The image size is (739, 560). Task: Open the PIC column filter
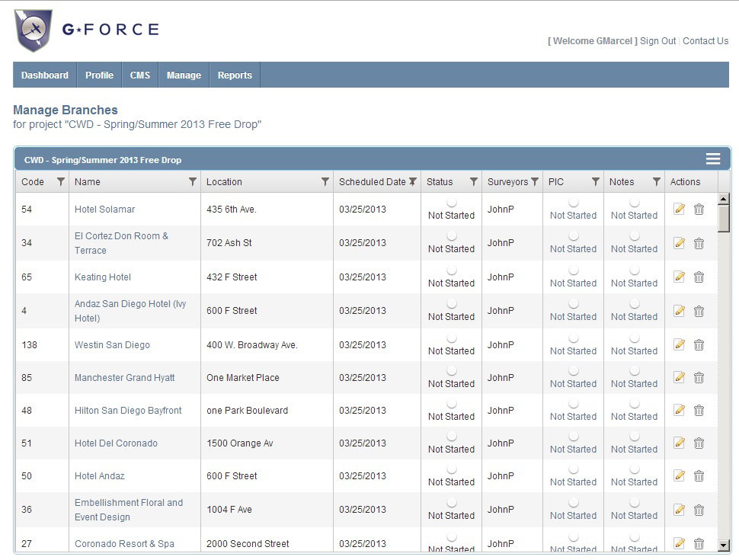[596, 181]
